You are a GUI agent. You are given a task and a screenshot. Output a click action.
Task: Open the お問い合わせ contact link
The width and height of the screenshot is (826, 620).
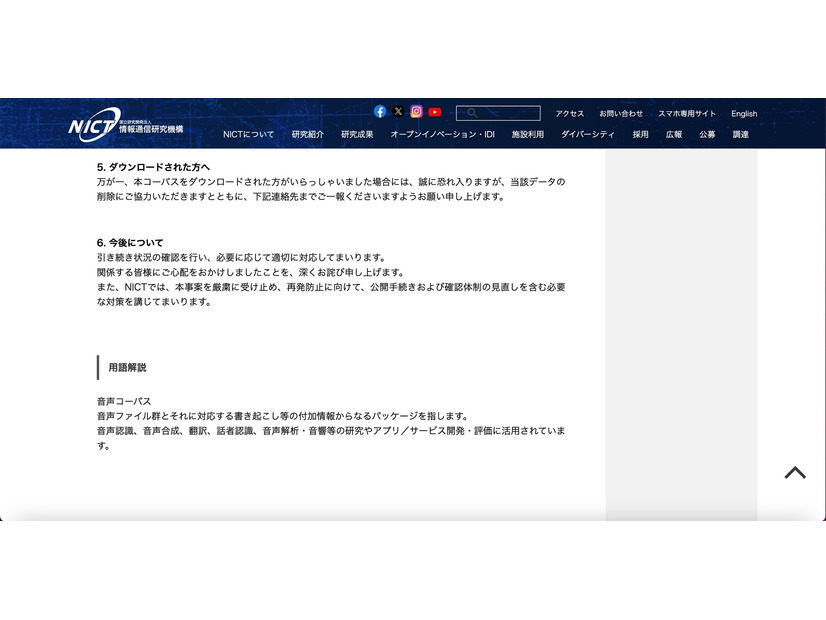[x=621, y=113]
